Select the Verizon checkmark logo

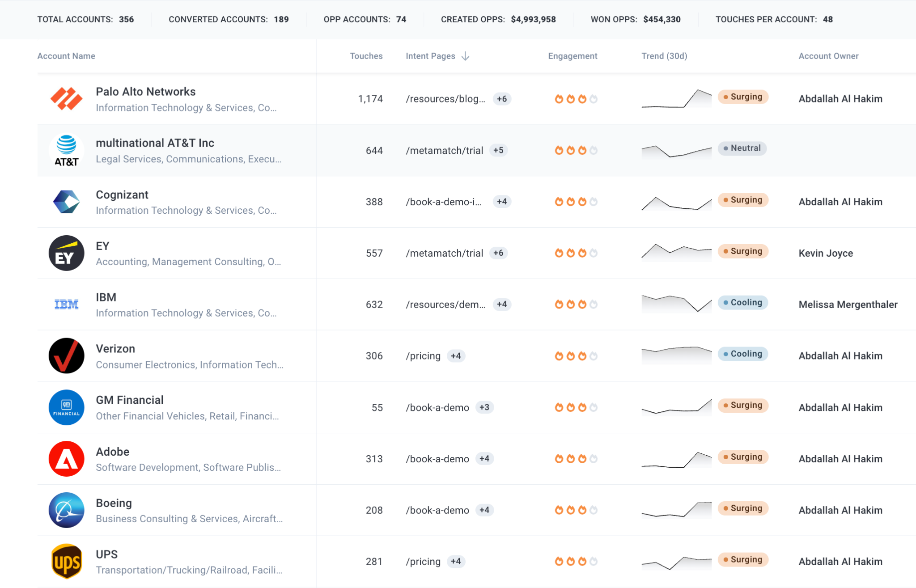click(x=66, y=356)
